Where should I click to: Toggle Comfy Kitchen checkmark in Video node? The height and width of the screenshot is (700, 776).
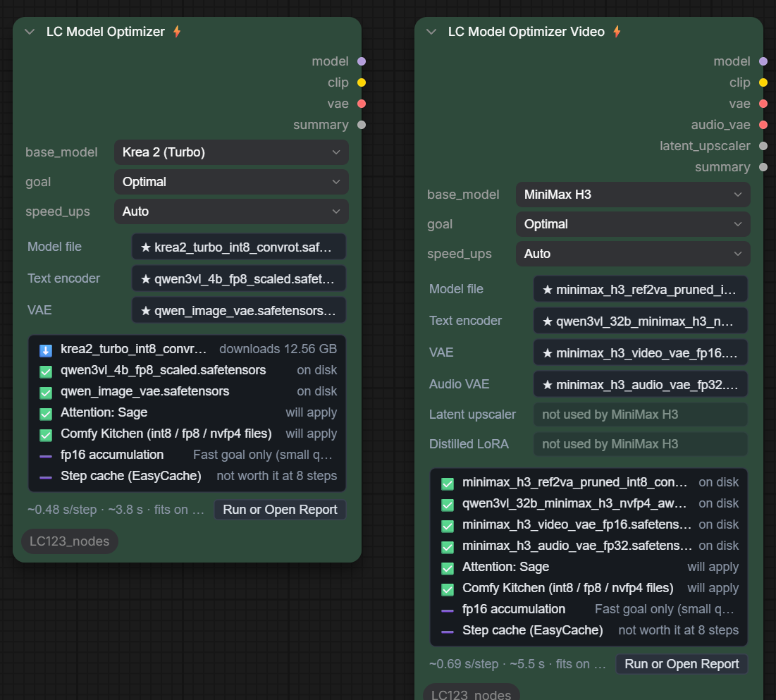pos(448,589)
